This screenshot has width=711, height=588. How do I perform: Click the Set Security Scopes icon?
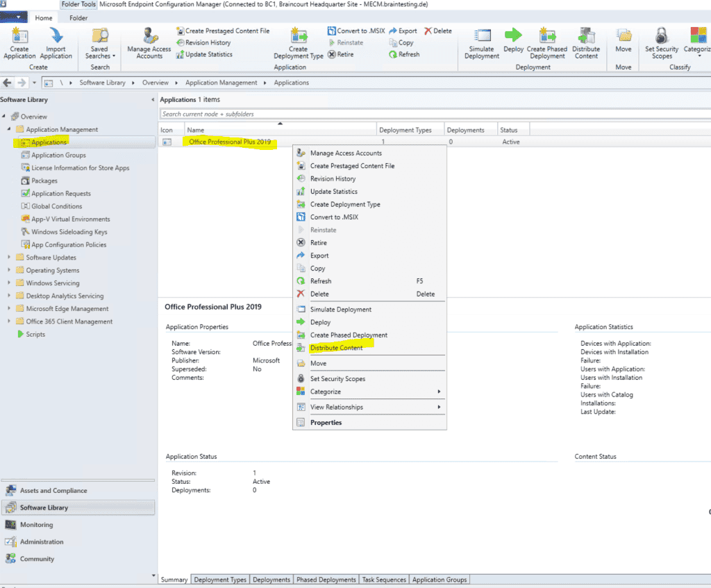pos(661,42)
